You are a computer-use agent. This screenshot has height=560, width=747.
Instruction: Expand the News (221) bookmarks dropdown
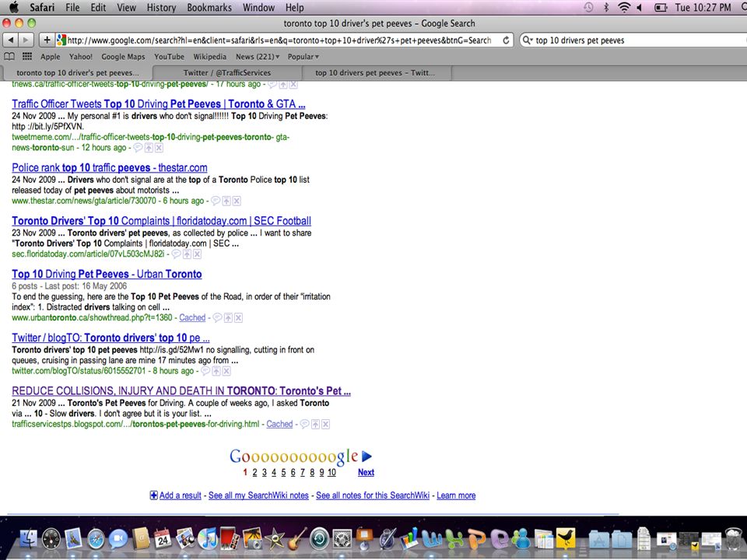258,57
